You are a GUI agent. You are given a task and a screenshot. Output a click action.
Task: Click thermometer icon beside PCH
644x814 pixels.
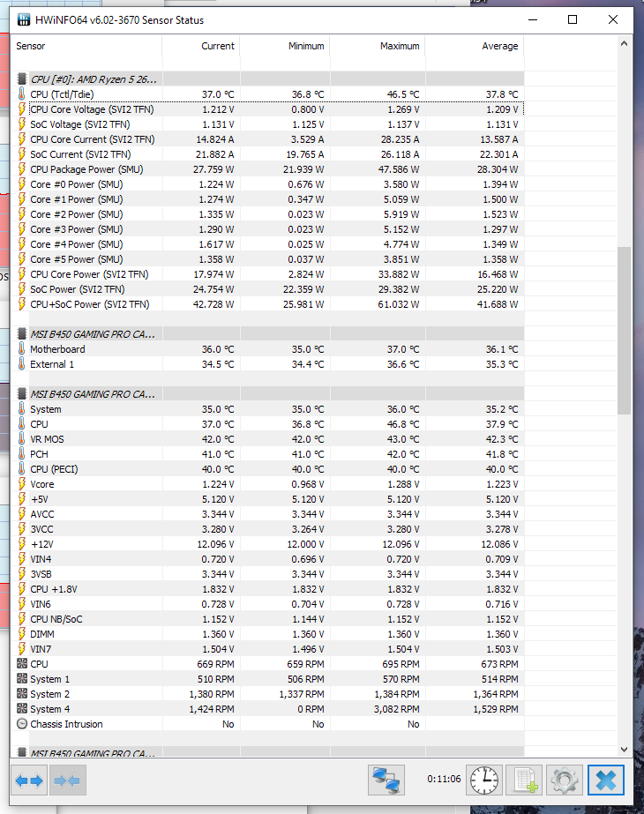pos(22,454)
